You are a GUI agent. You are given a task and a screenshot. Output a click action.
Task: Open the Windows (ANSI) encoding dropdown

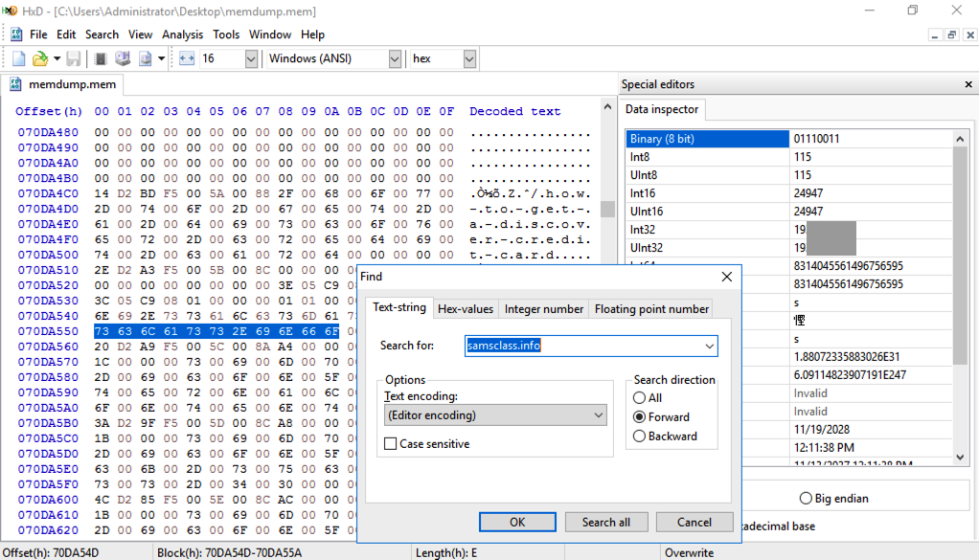395,58
